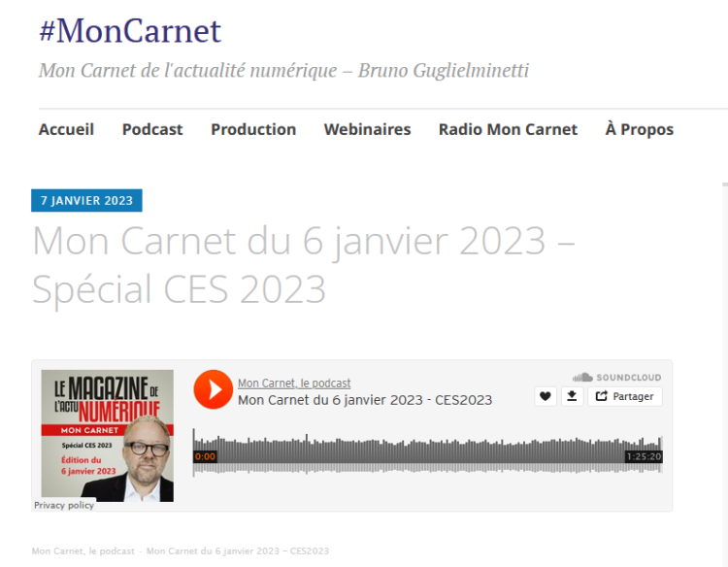Screen dimensions: 728x567
Task: Open the Privacy policy link
Action: (64, 505)
